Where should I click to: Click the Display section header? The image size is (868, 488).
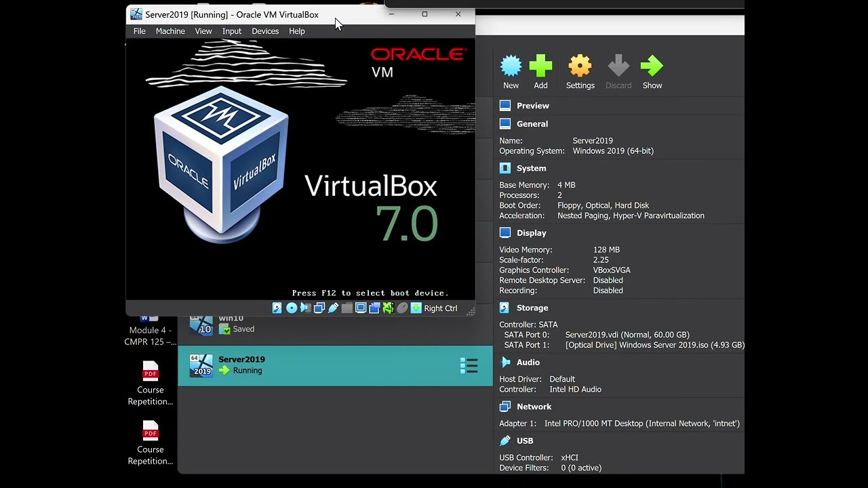[531, 233]
